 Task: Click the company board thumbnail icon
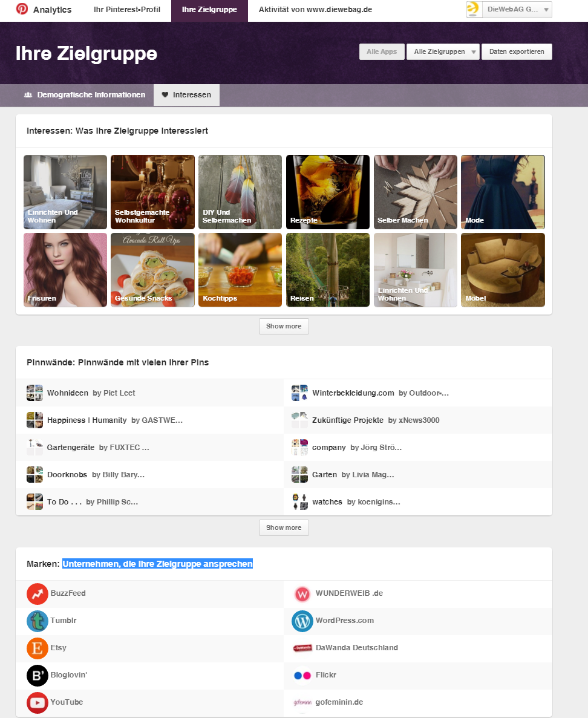pos(300,448)
